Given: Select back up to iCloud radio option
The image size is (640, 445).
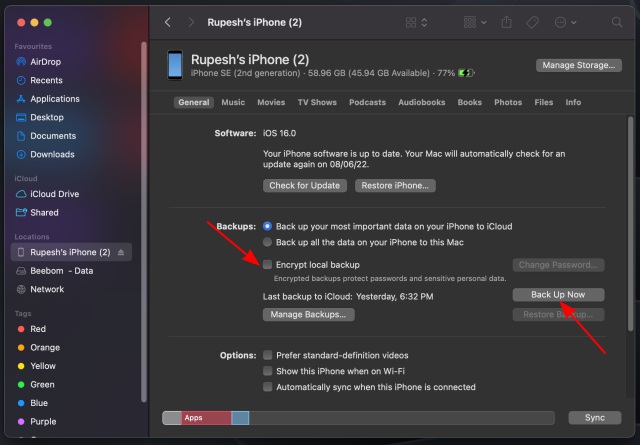Looking at the screenshot, I should (267, 226).
